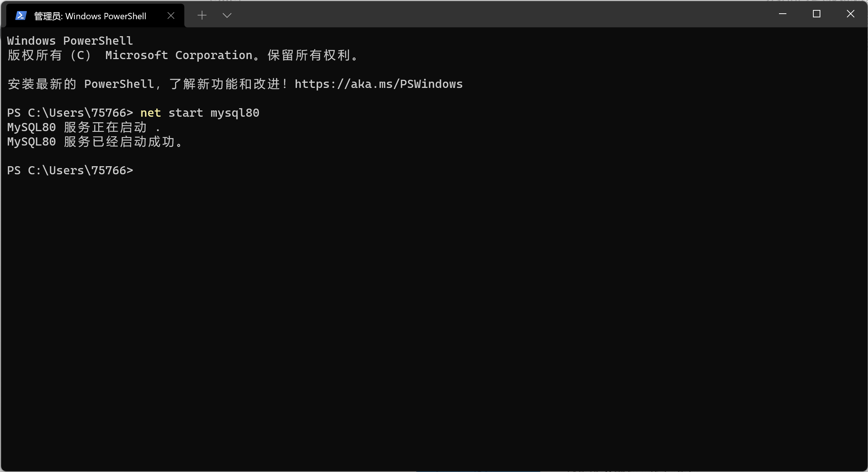868x472 pixels.
Task: Close the Windows PowerShell tab
Action: [x=171, y=16]
